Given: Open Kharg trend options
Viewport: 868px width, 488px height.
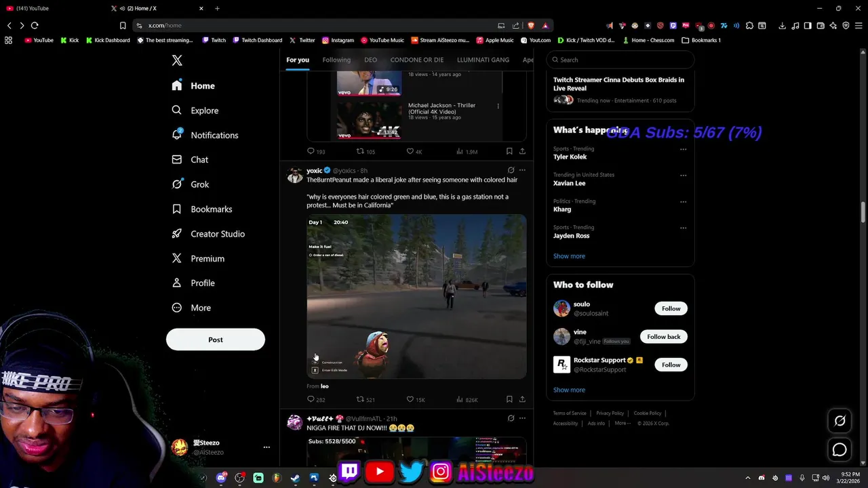Looking at the screenshot, I should point(683,201).
